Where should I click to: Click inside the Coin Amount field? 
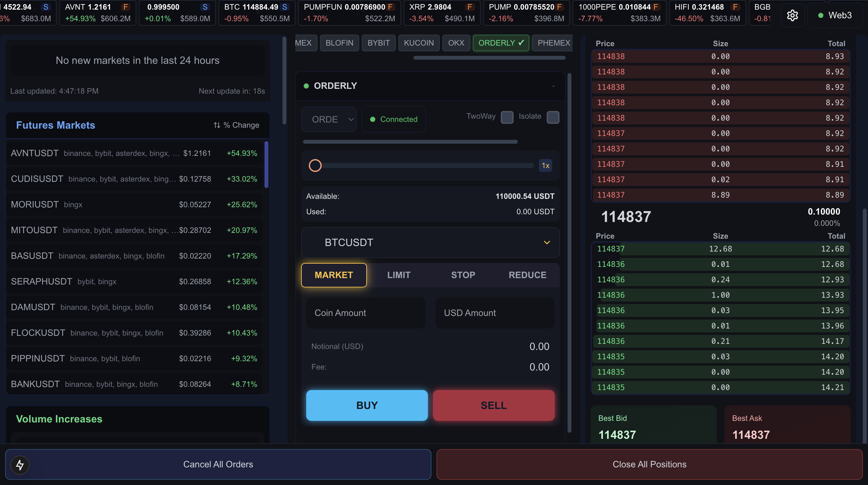(365, 313)
